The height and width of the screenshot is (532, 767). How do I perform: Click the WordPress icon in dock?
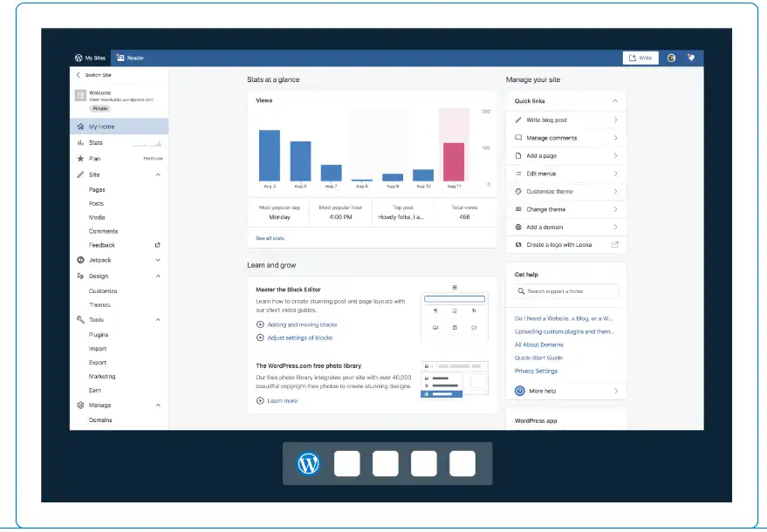tap(309, 463)
